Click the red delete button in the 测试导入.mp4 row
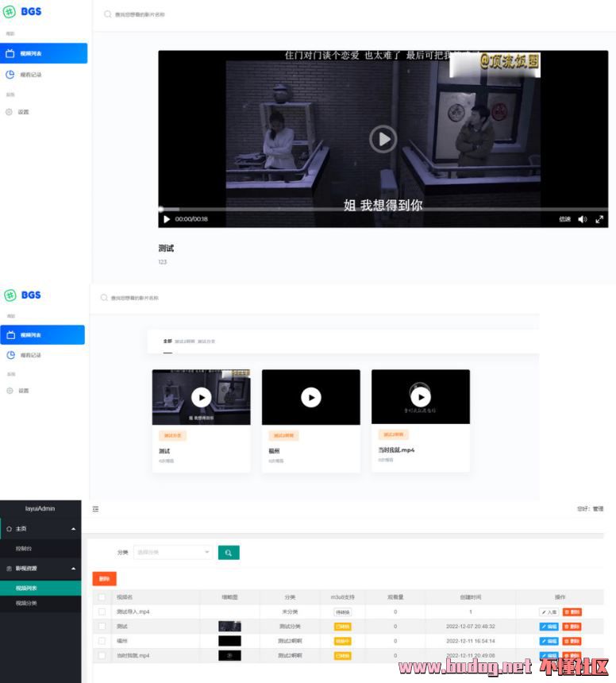This screenshot has height=683, width=616. [x=572, y=612]
